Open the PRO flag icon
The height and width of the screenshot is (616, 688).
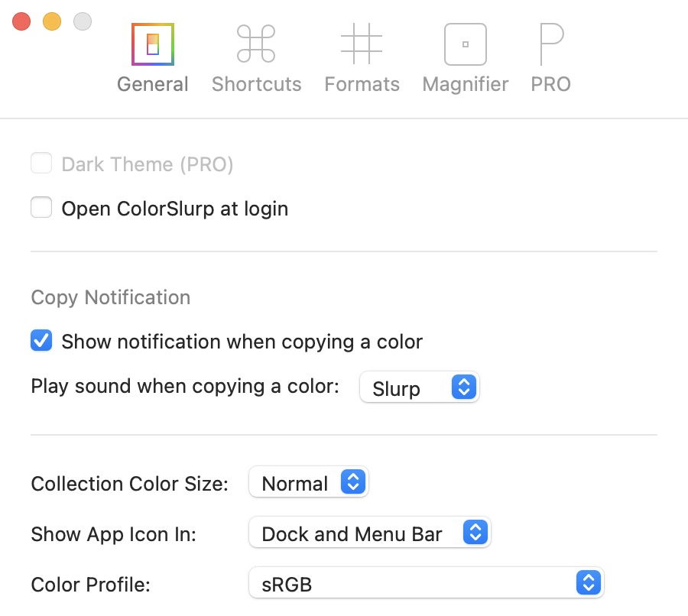[550, 44]
